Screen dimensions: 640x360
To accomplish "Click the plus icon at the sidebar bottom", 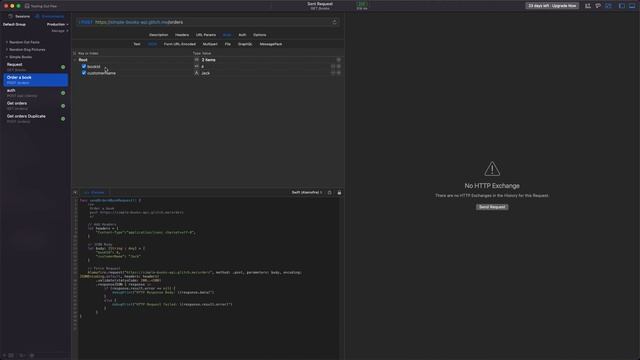I will (x=4, y=356).
